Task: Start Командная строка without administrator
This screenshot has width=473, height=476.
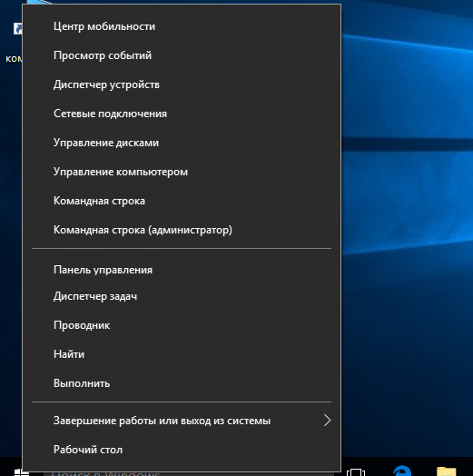Action: 182,201
